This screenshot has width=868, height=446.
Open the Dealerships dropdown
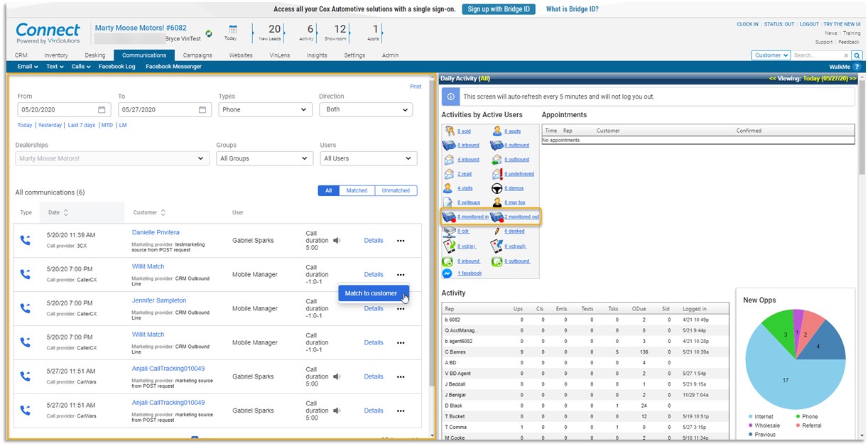112,158
